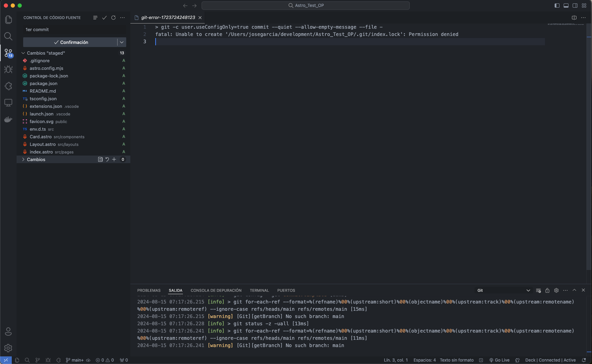Open Confirmación commit options dropdown arrow
The height and width of the screenshot is (364, 592).
click(122, 42)
